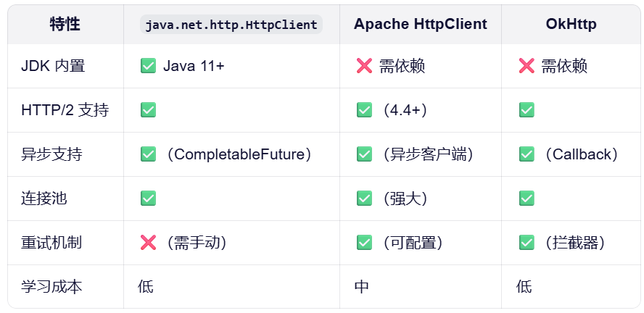
Task: Click the 特性 header cell
Action: [65, 24]
